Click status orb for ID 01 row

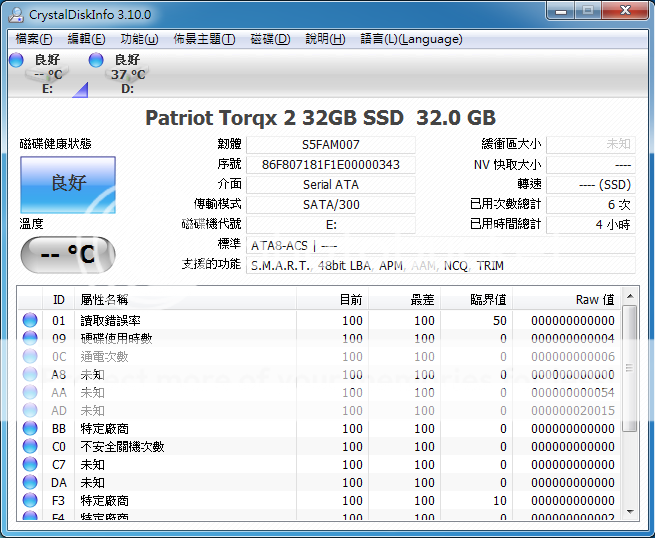[30, 320]
